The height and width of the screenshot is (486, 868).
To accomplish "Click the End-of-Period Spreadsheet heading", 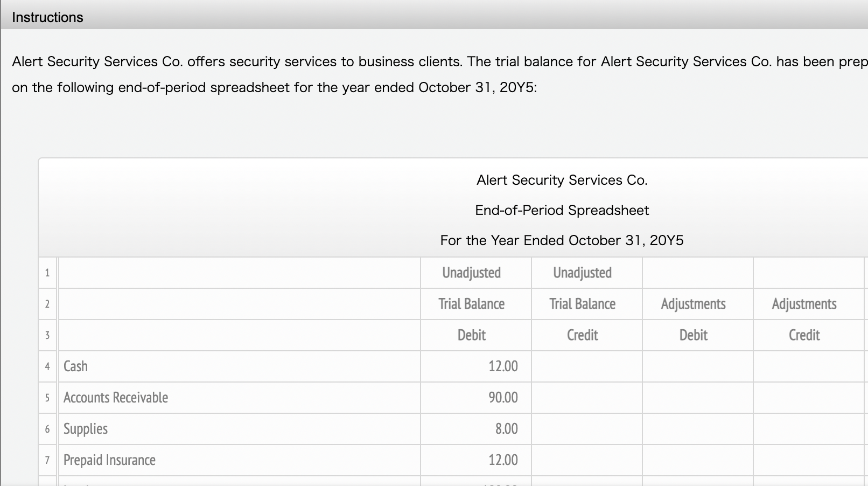I will (x=562, y=210).
